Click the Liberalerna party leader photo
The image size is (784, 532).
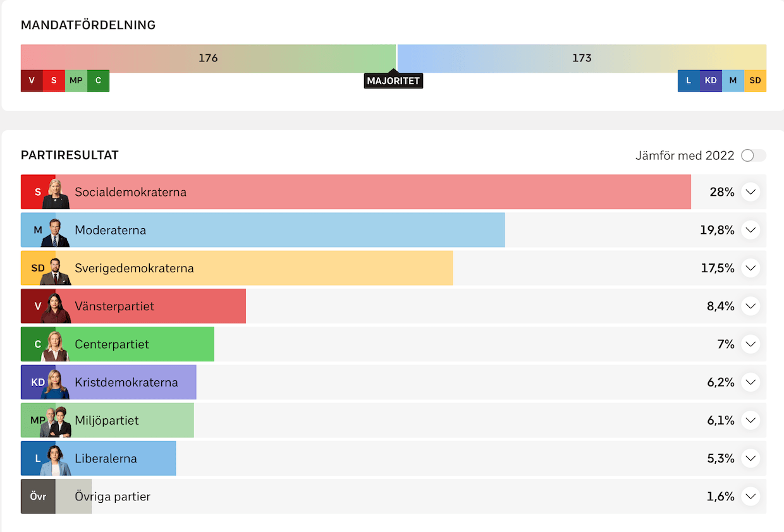click(x=56, y=460)
